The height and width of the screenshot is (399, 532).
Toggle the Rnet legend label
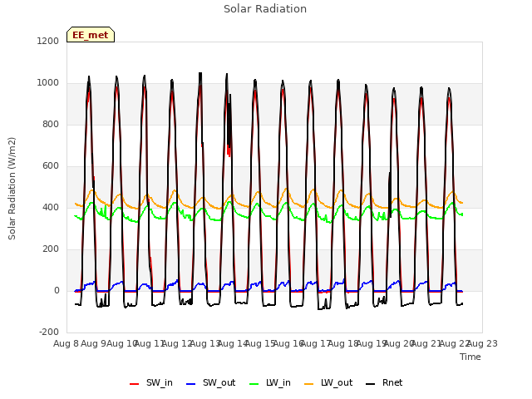click(x=392, y=382)
